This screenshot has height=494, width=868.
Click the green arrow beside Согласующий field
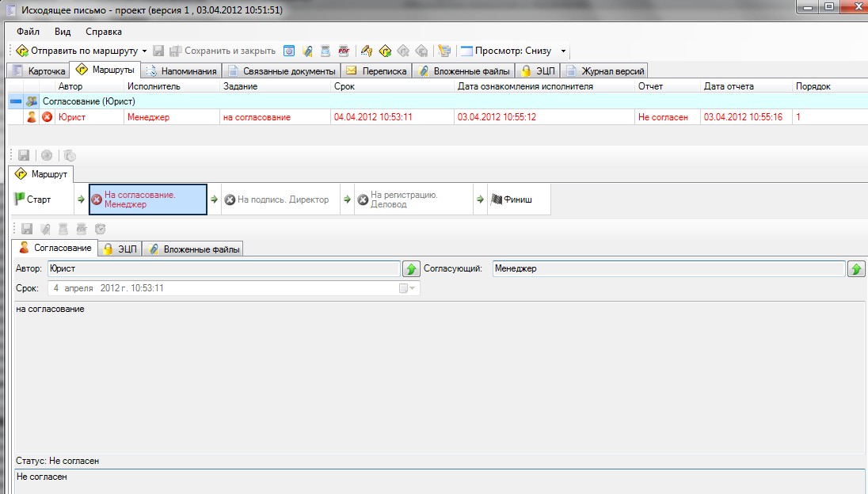point(856,269)
